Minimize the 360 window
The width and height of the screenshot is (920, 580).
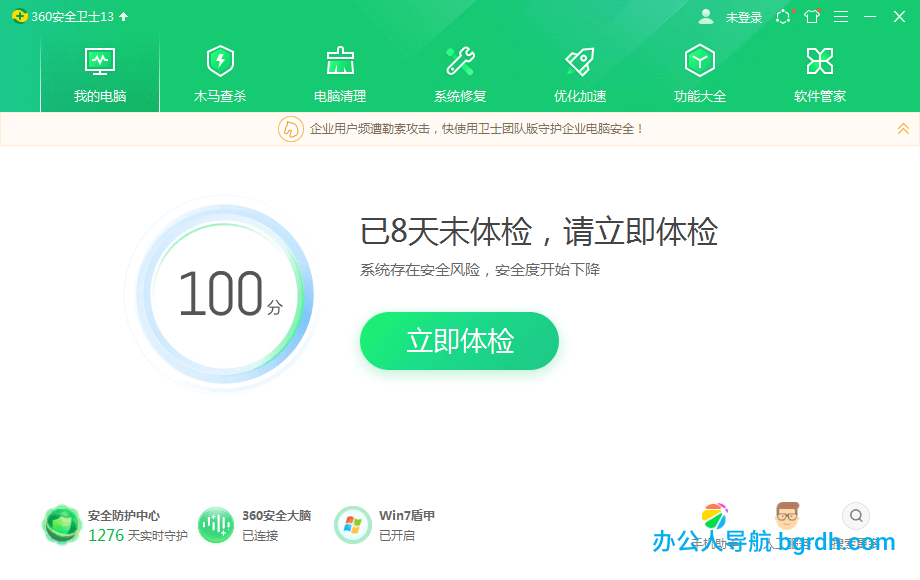(x=870, y=16)
